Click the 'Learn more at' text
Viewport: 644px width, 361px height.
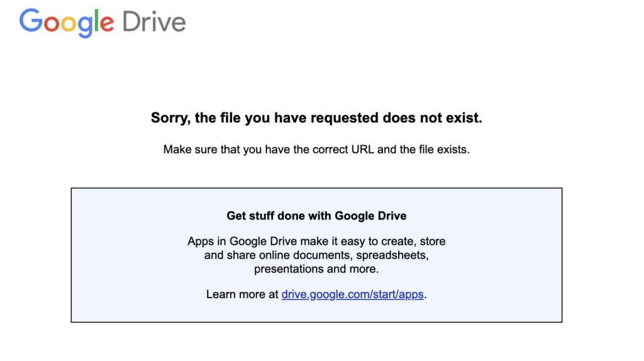242,294
